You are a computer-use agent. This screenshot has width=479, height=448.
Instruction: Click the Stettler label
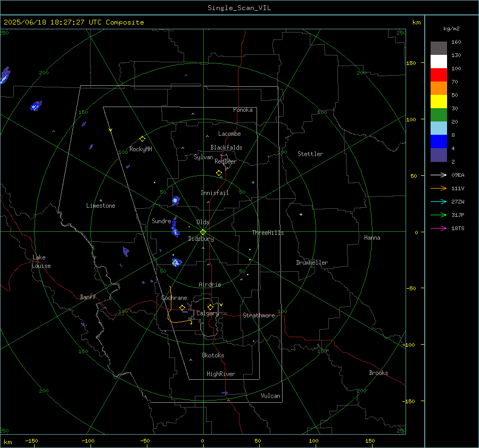pos(310,154)
